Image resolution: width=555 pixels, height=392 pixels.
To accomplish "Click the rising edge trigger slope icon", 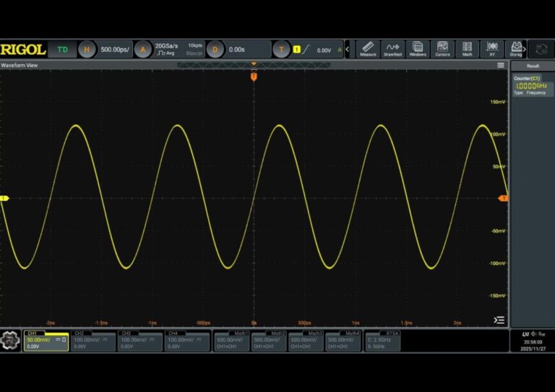I will [306, 50].
